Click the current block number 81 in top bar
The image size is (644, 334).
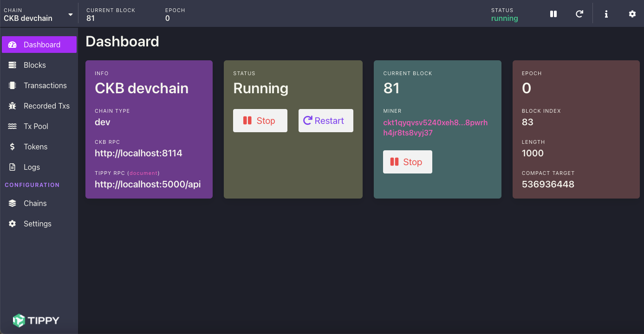[91, 19]
